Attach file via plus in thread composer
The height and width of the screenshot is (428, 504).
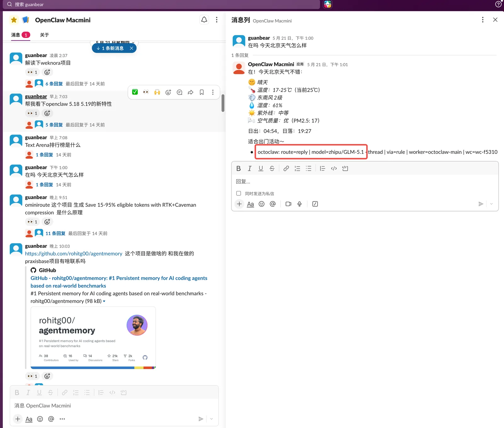click(x=239, y=204)
